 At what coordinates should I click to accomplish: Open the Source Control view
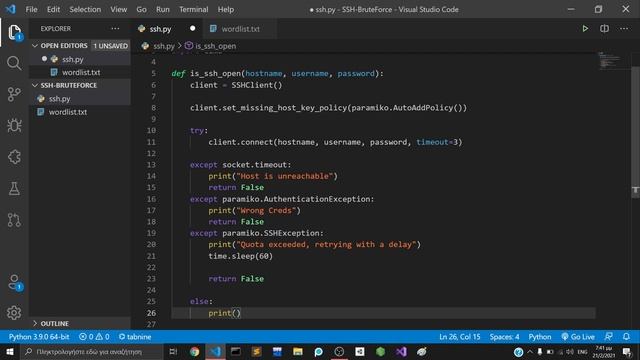click(14, 94)
